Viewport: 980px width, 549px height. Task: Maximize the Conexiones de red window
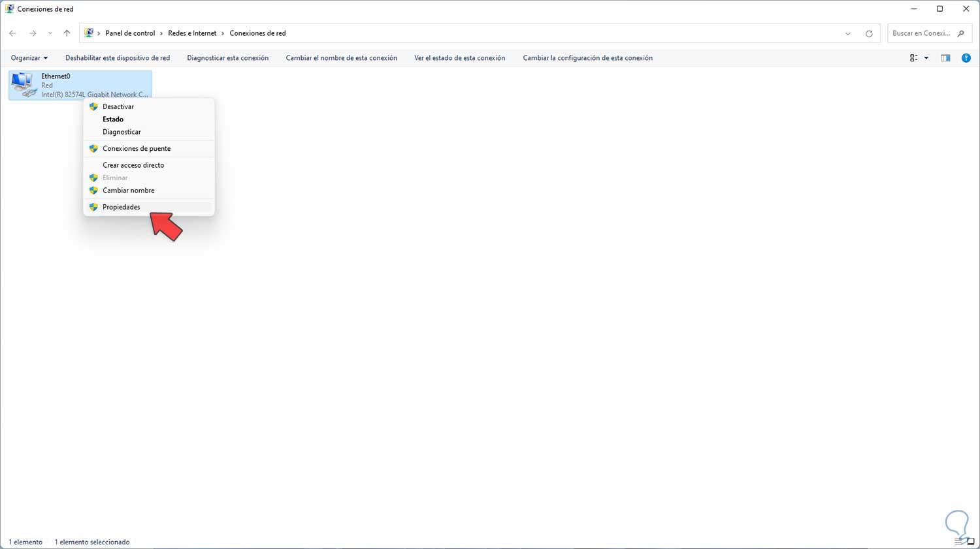pos(940,9)
